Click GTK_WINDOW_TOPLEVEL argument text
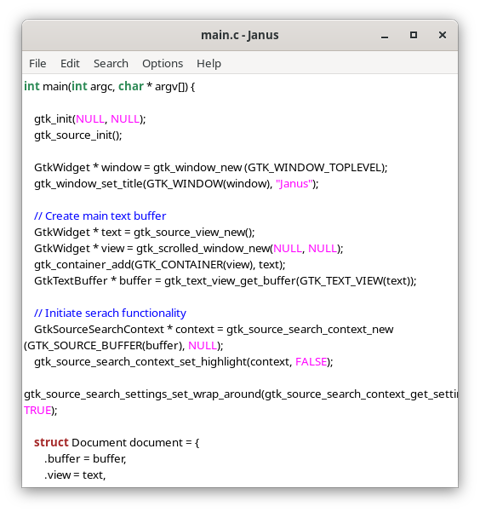The height and width of the screenshot is (512, 480). (x=314, y=167)
